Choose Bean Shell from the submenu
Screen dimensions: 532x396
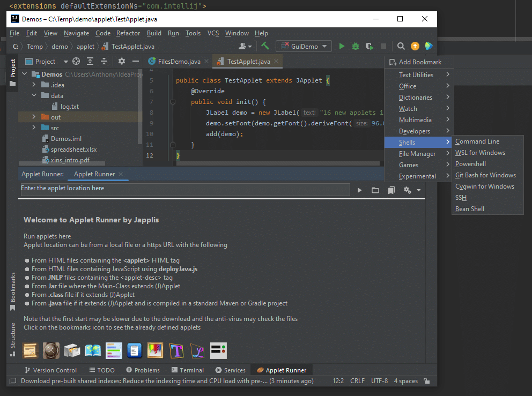click(470, 209)
